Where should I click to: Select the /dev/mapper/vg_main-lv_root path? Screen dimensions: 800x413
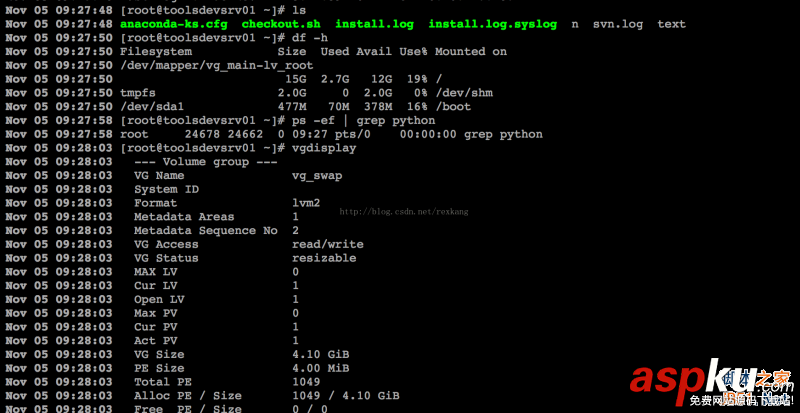click(216, 65)
